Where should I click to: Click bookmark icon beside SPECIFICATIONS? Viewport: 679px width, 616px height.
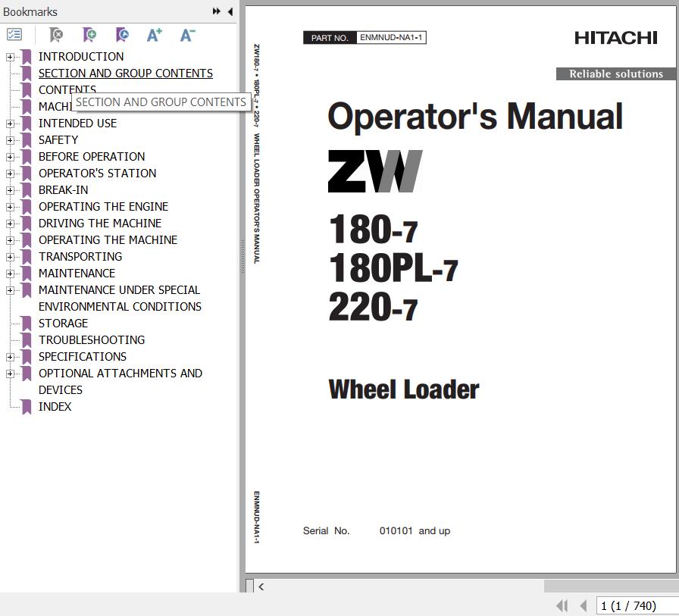[27, 357]
